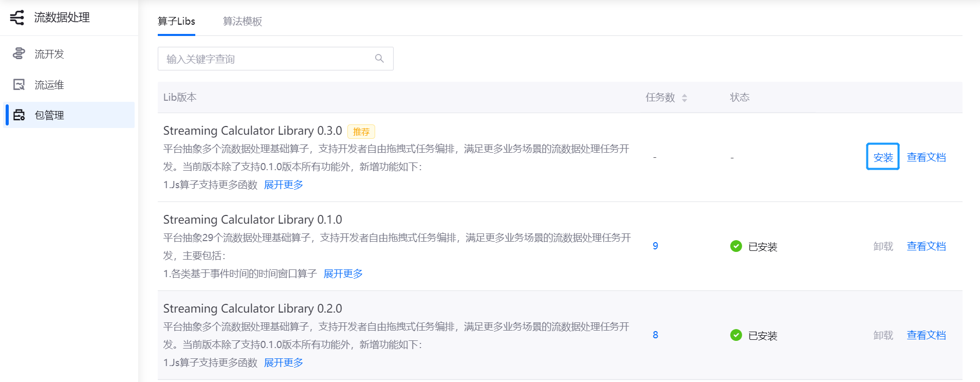Switch to the 算法模板 tab
980x382 pixels.
[243, 22]
